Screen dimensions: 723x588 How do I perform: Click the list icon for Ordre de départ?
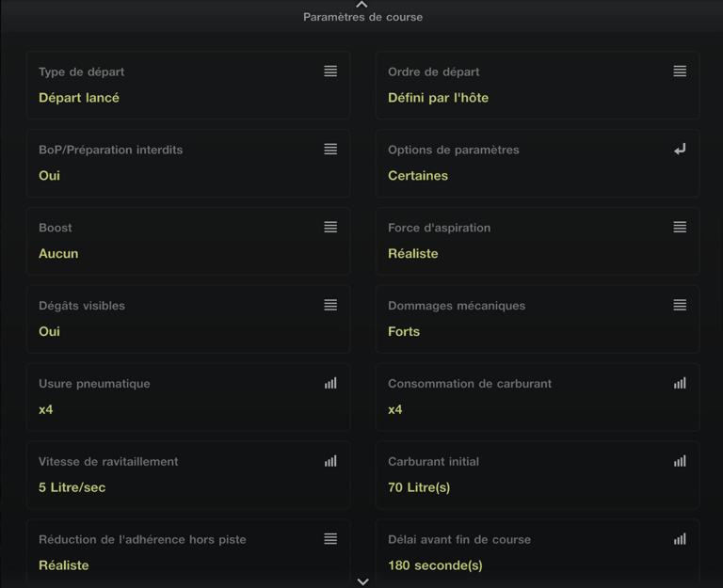[680, 72]
